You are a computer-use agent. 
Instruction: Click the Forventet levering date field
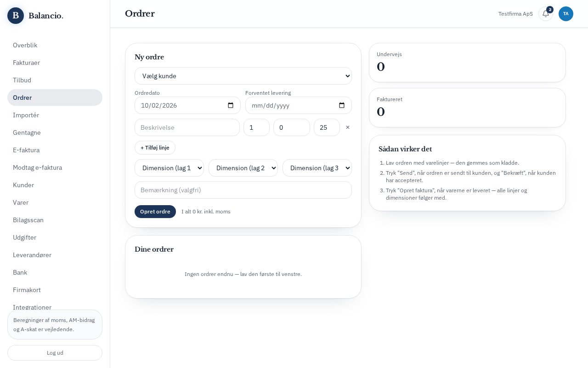[299, 105]
